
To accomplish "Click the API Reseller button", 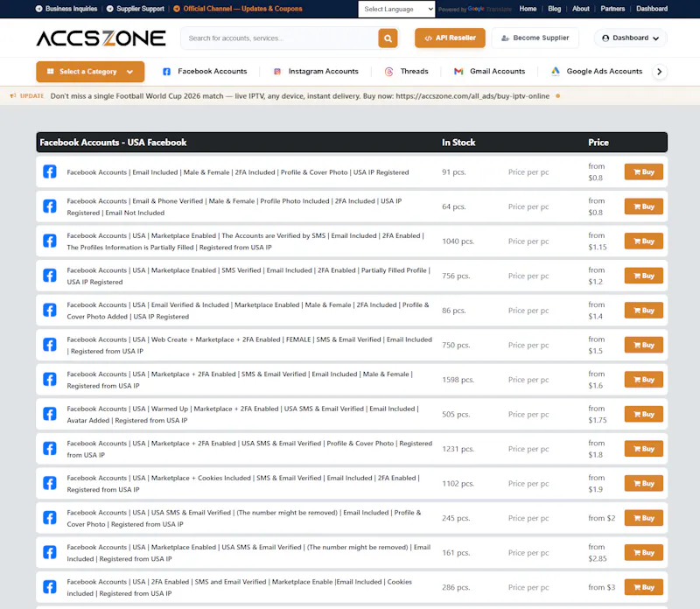I will point(450,38).
